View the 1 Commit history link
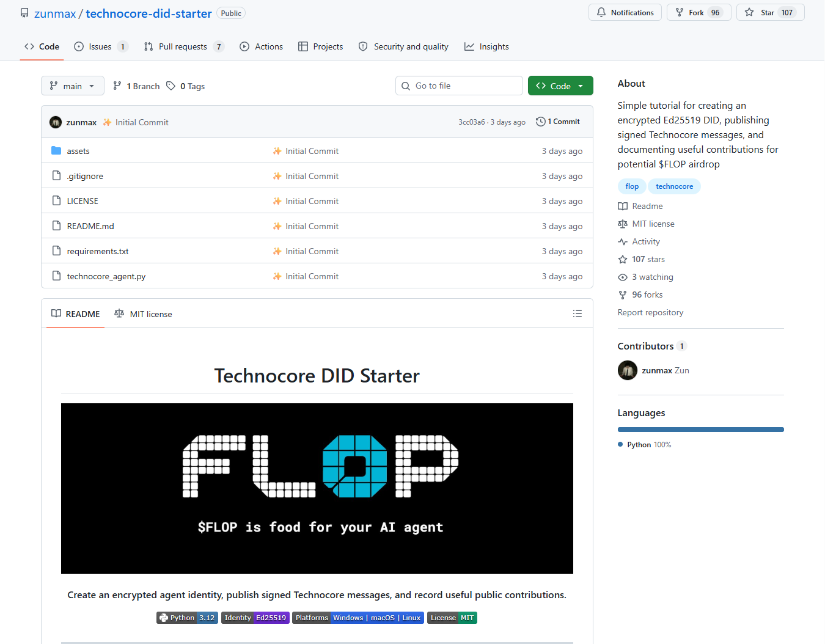Viewport: 825px width, 644px height. point(558,122)
